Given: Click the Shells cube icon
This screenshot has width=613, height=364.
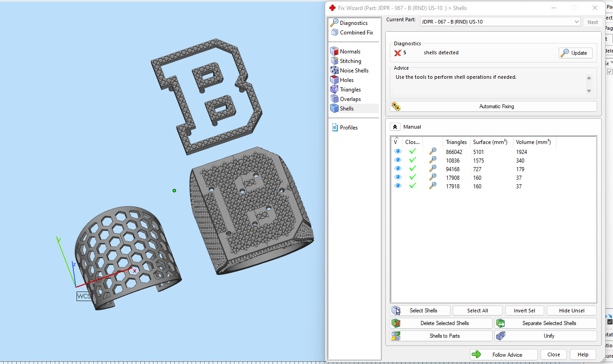Looking at the screenshot, I should coord(335,108).
